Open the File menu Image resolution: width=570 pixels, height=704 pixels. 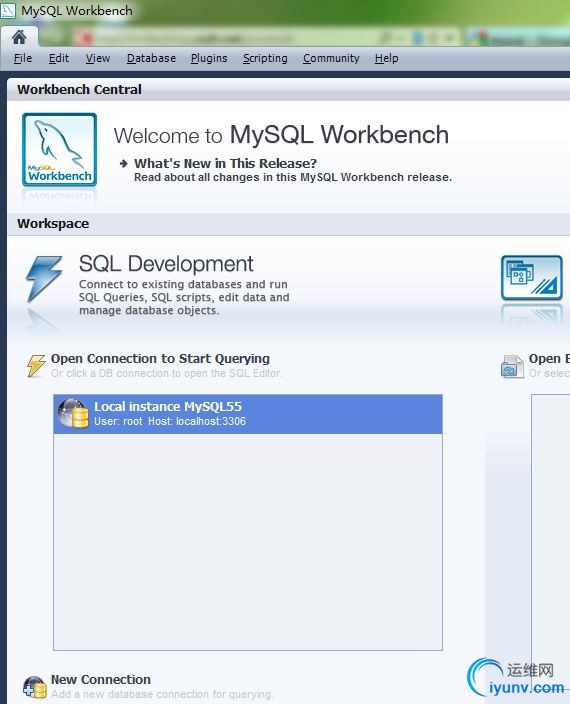coord(23,58)
